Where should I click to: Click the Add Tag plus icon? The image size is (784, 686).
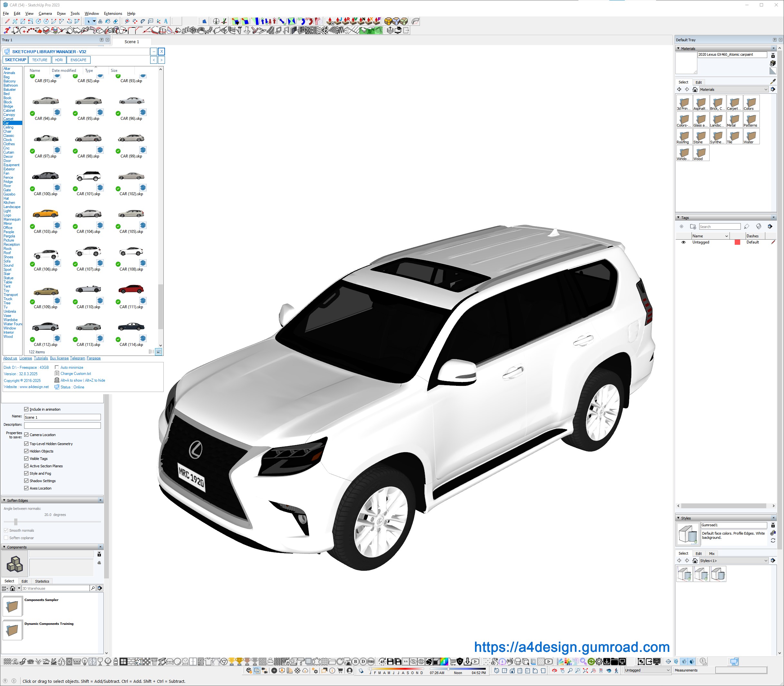point(681,227)
